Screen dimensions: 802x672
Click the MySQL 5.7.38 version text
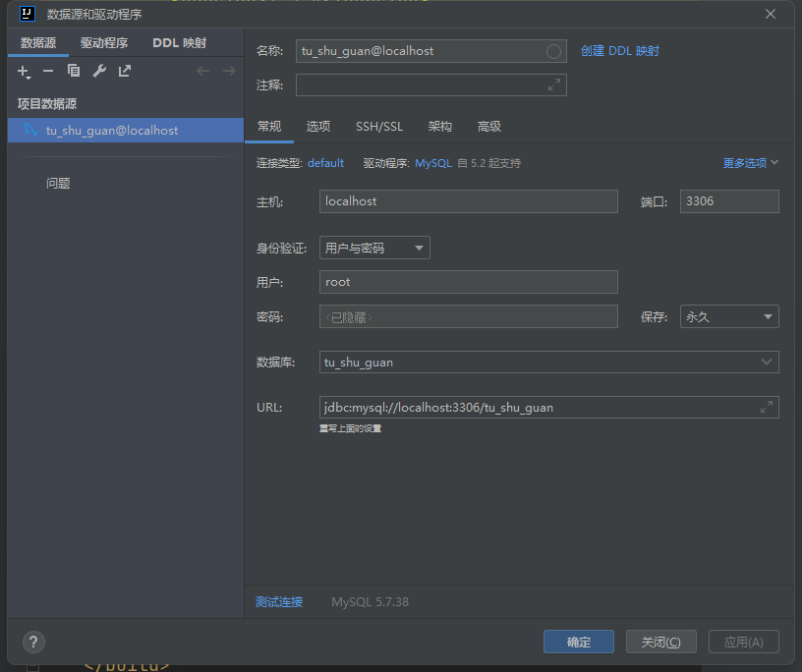tap(370, 602)
